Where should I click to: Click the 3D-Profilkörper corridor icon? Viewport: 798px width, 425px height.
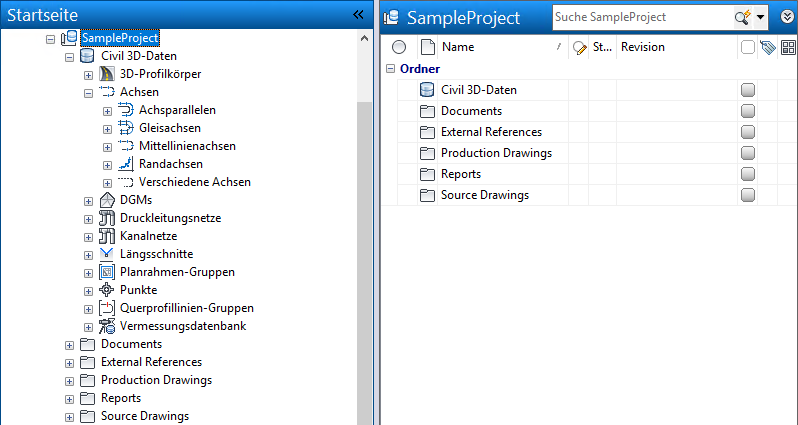109,74
